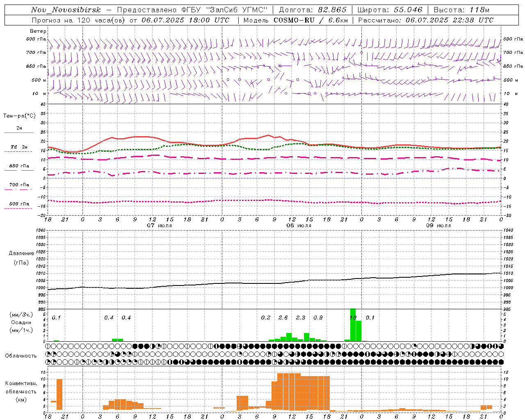Click the 'Ветер' wind panel label

(38, 31)
